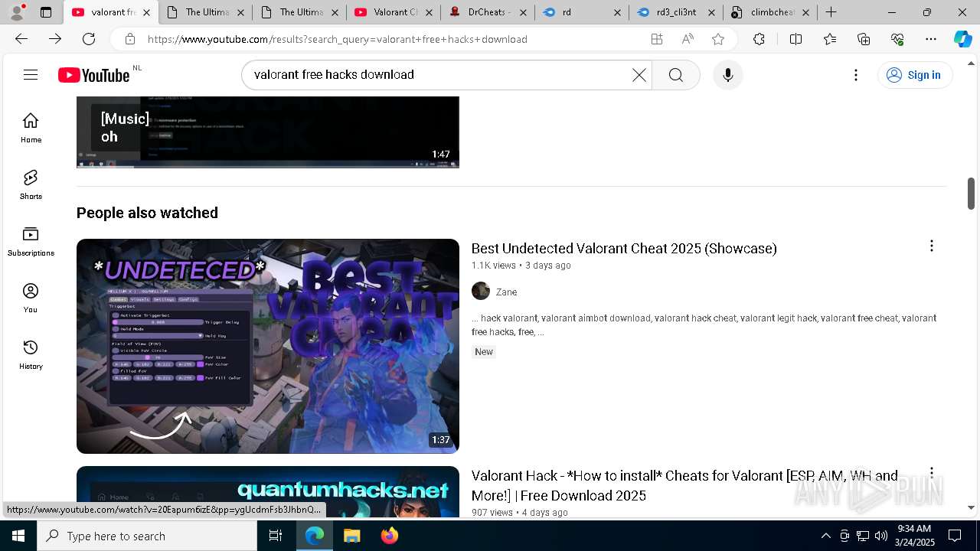
Task: Open 'Best Undetected Valorant Cheat 2025' title
Action: click(x=624, y=248)
